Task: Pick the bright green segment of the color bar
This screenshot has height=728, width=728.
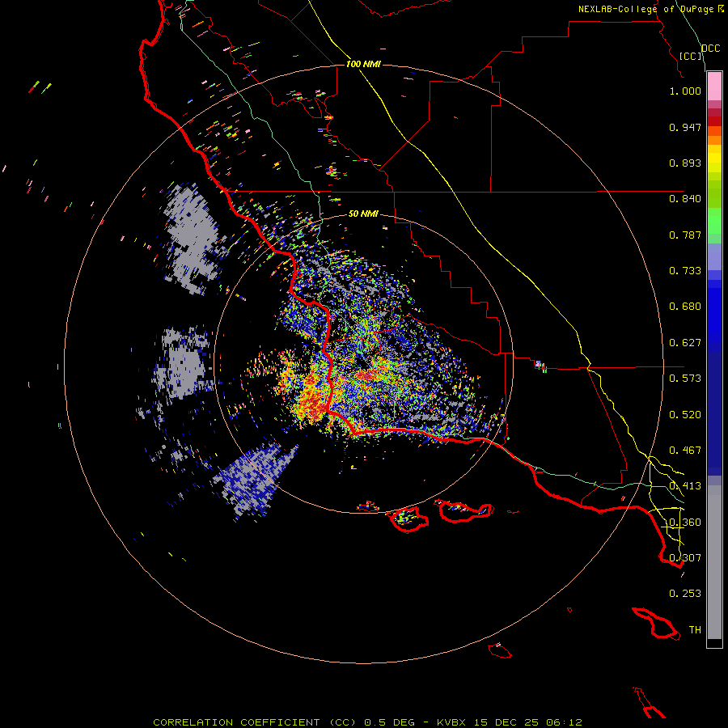Action: tap(714, 221)
